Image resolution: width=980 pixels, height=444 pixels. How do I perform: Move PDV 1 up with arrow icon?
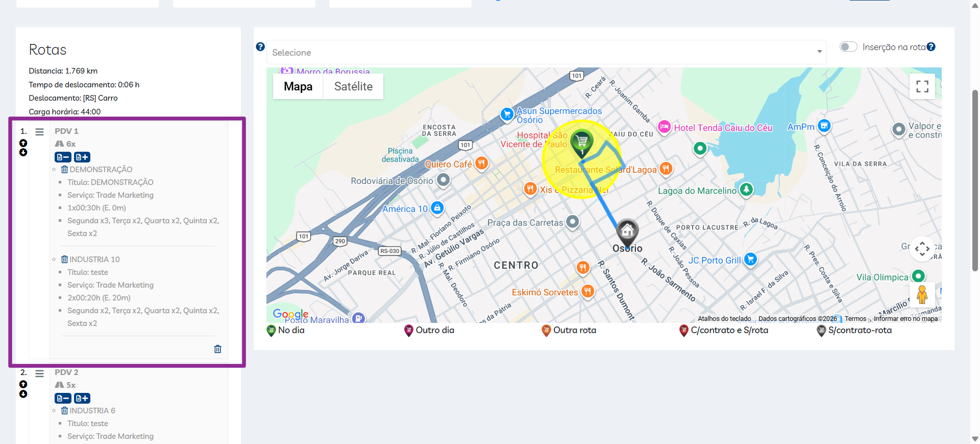(23, 143)
